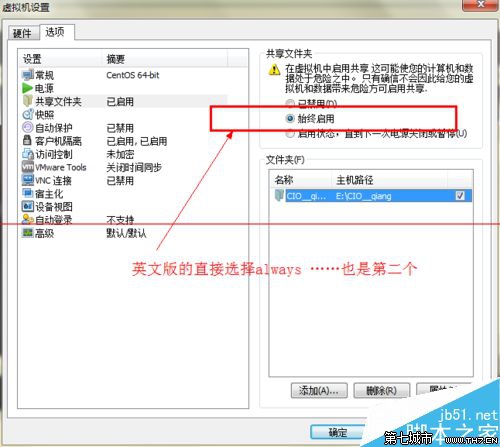Open the 快照 snapshot settings icon
Screen dimensions: 500x447
pyautogui.click(x=27, y=114)
